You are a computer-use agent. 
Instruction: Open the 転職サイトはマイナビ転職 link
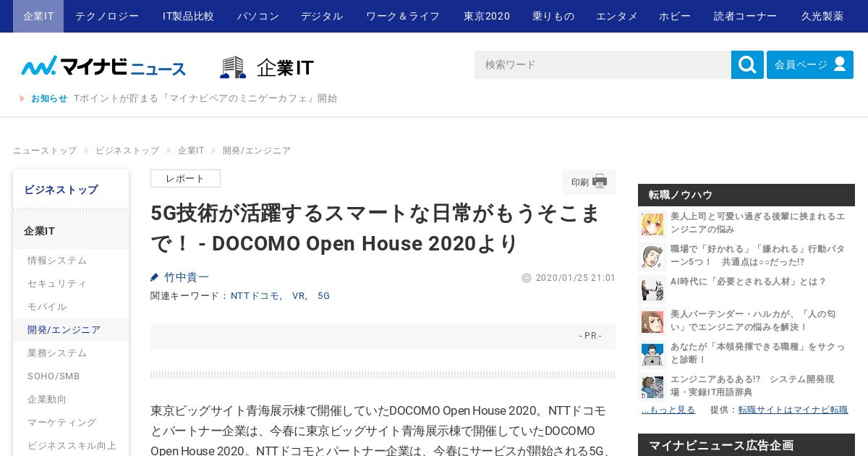pyautogui.click(x=793, y=410)
